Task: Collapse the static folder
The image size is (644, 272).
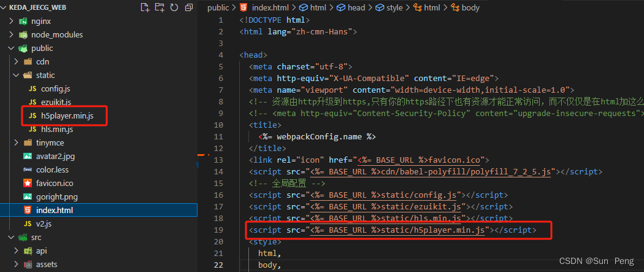Action: (x=16, y=76)
